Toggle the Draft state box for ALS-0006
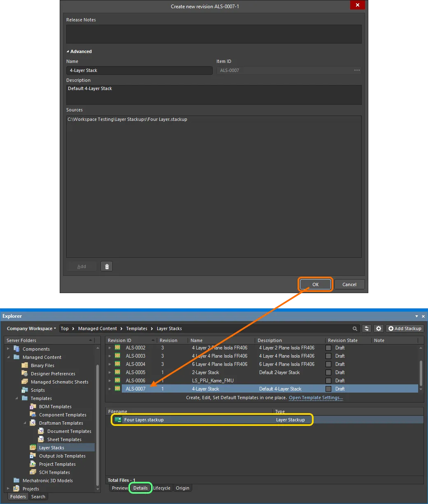This screenshot has height=504, width=428. 328,381
